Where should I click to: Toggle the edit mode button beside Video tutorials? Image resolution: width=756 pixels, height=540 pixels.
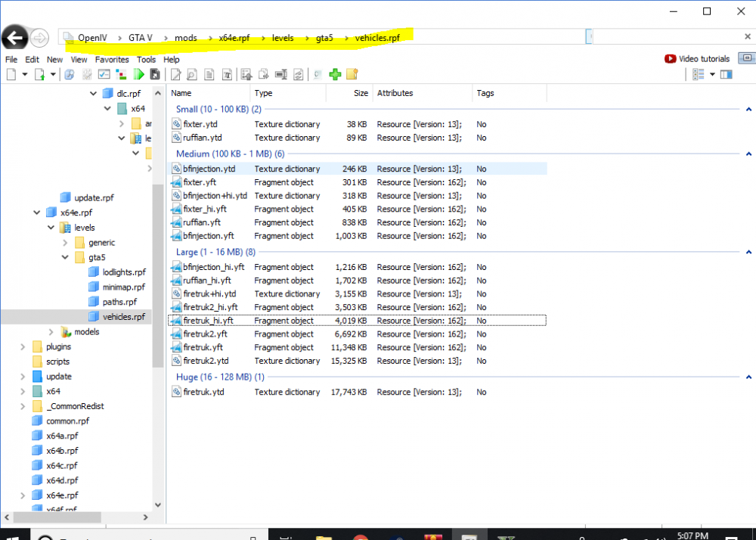click(746, 58)
